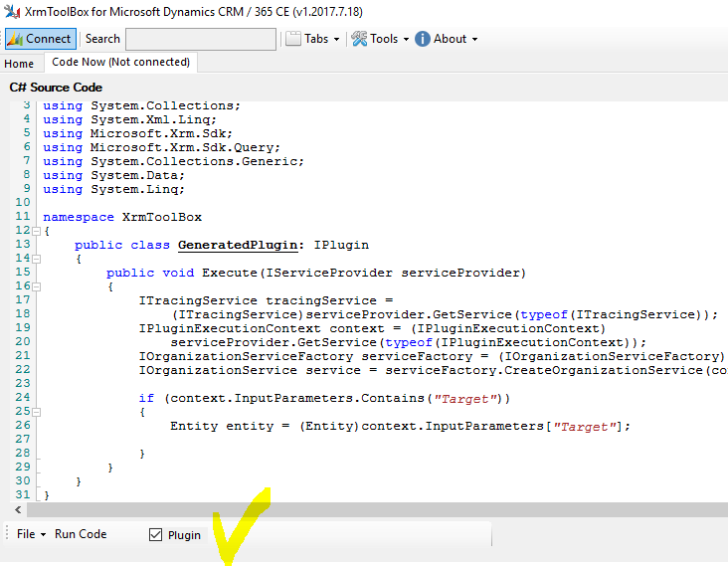
Task: Click the blue About info icon
Action: click(422, 39)
